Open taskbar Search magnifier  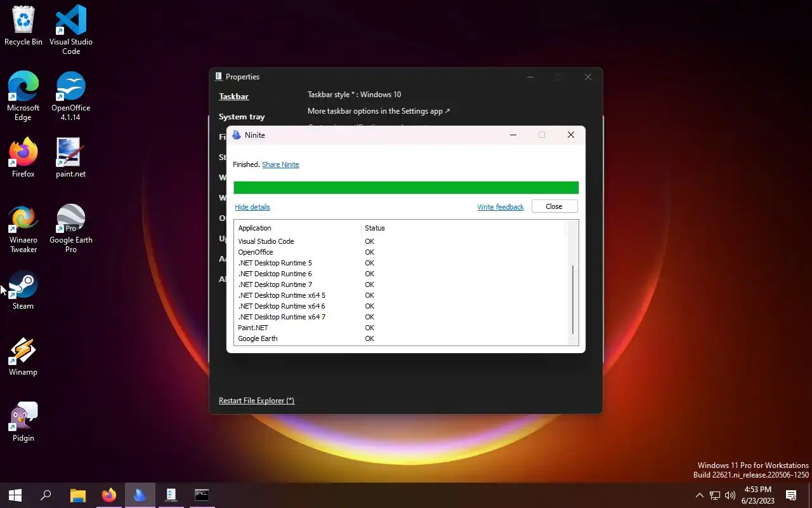[x=46, y=495]
